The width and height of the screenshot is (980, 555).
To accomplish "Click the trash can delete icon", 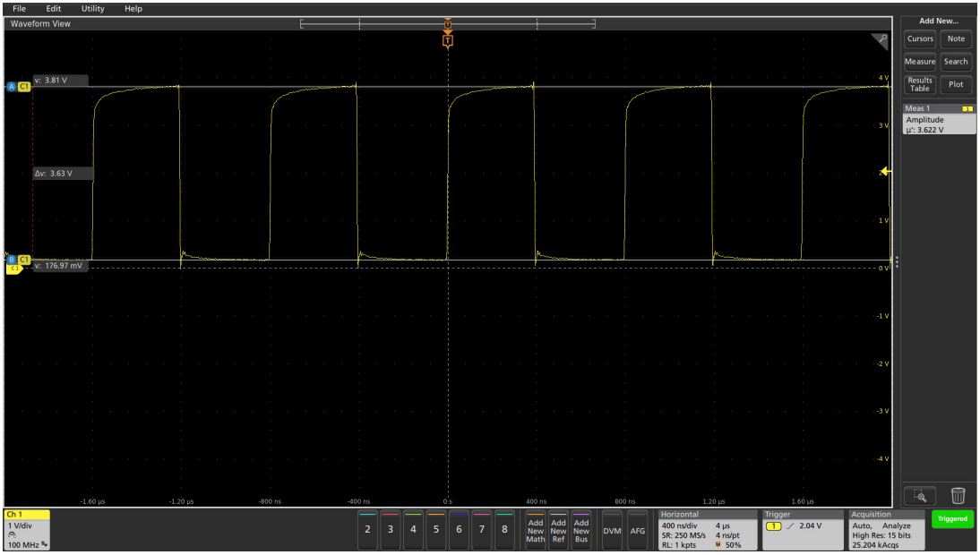I will (958, 495).
